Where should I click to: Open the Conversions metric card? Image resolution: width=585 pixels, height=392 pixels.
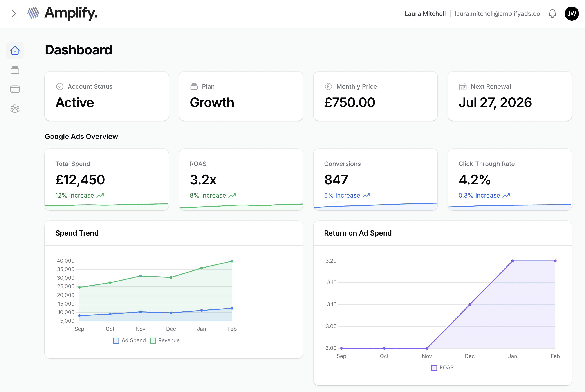(375, 180)
